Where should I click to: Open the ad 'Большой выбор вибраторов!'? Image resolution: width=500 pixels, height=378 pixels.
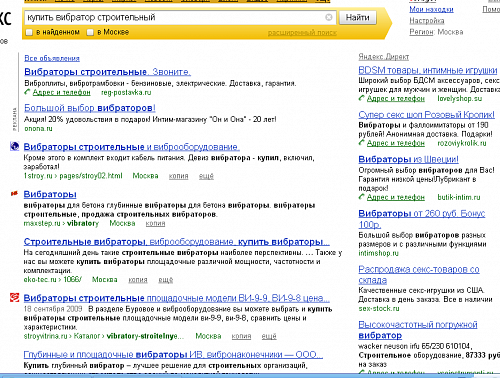90,108
